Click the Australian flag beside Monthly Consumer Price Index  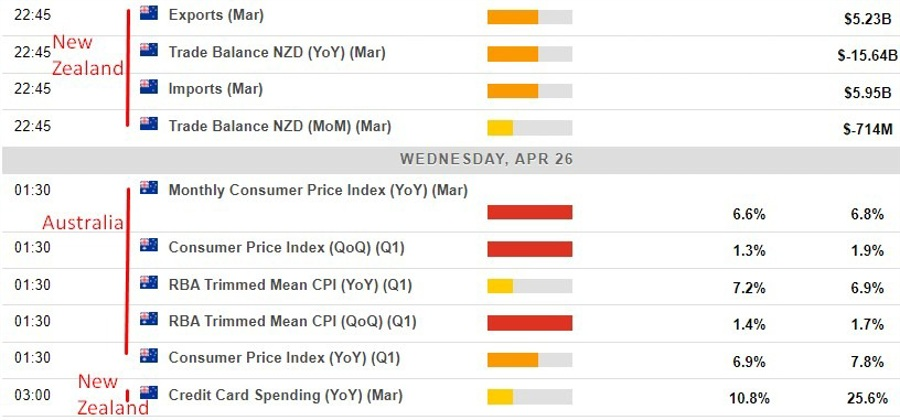(149, 188)
